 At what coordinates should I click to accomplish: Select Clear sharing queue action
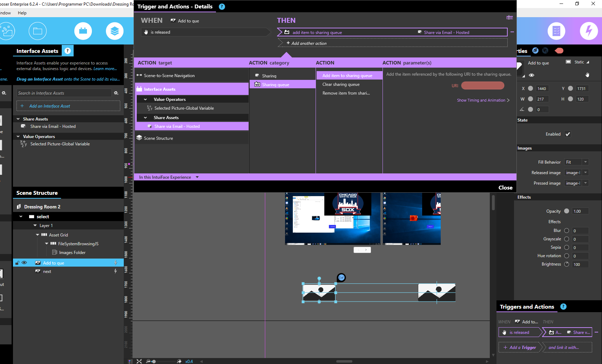341,84
